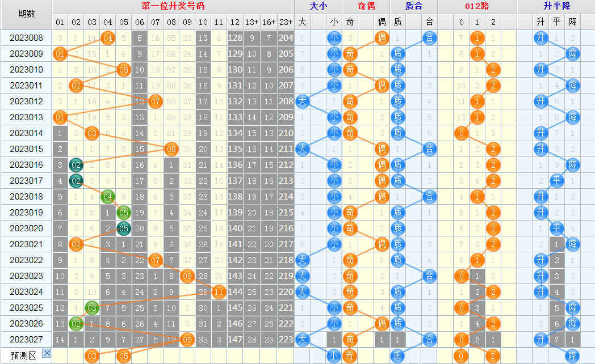The height and width of the screenshot is (364, 595).
Task: Click the teal 02 ball in row 2023016
Action: tap(76, 165)
